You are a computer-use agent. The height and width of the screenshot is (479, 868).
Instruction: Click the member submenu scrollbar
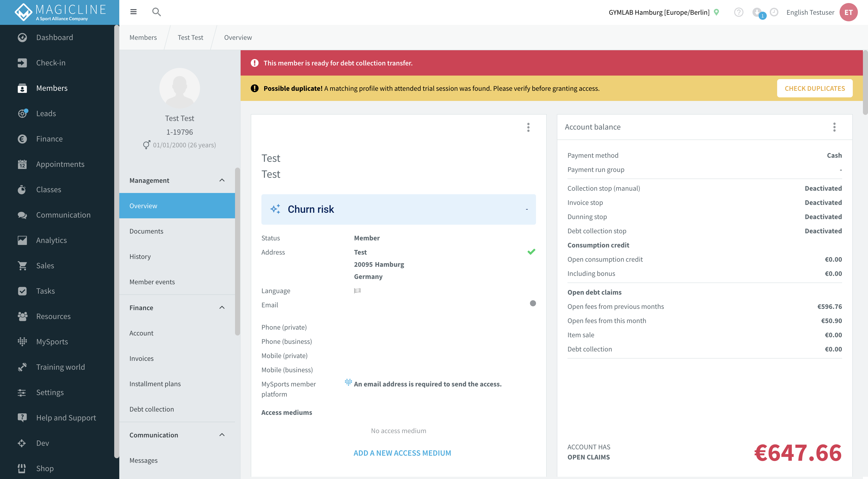[x=237, y=251]
